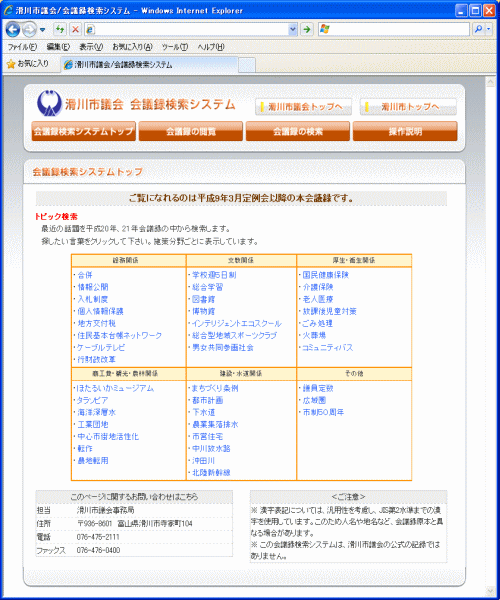This screenshot has width=500, height=600.
Task: Click the browser Back arrow button
Action: pos(13,29)
